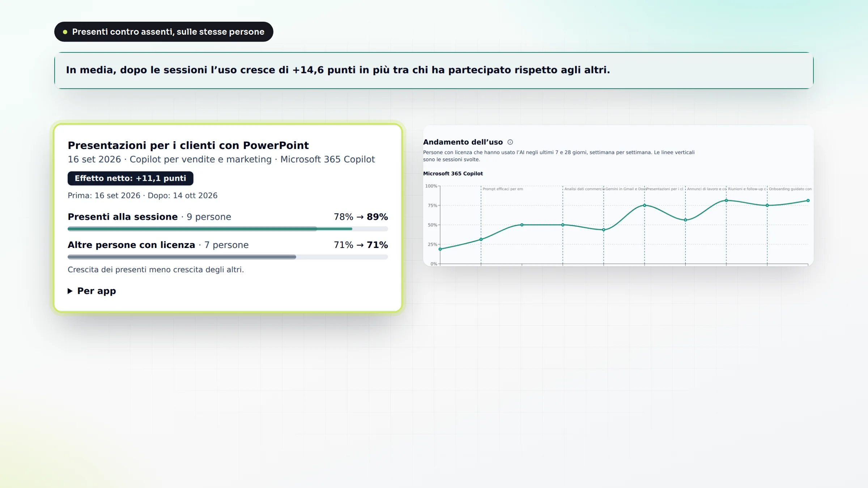Click the chart description Persone con licenza text
This screenshot has height=488, width=868.
[x=559, y=156]
